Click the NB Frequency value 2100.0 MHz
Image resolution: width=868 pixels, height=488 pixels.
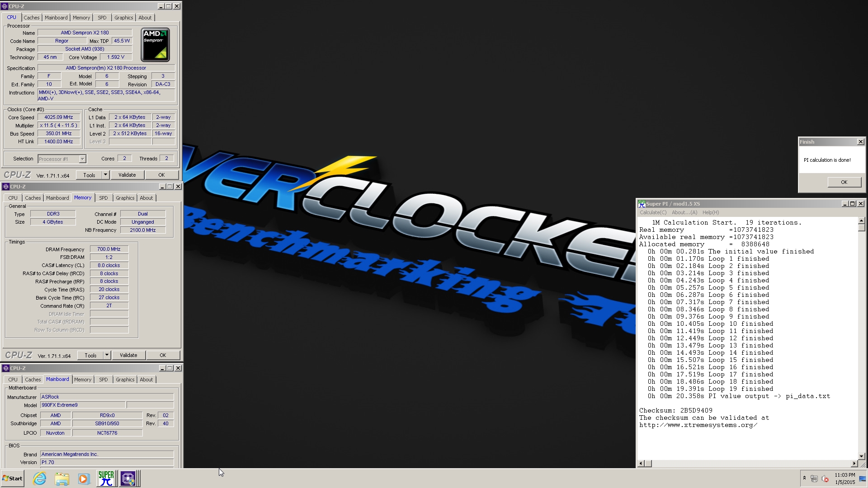click(143, 230)
